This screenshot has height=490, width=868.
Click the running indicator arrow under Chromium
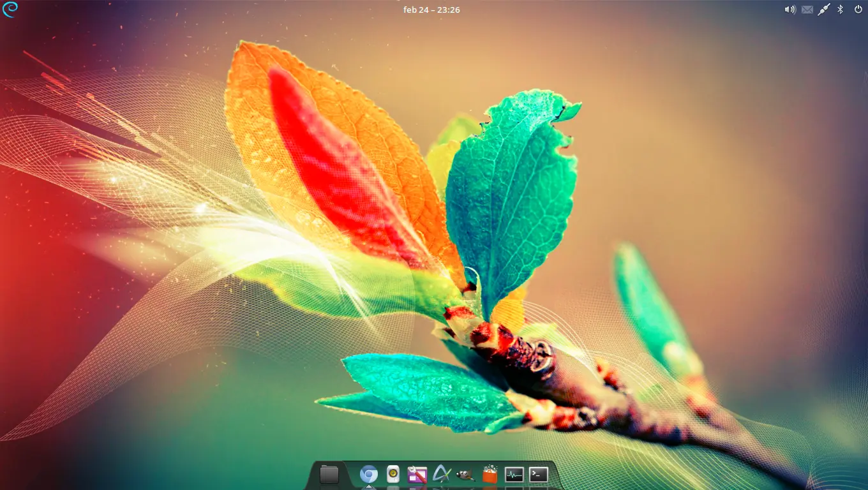tap(368, 487)
